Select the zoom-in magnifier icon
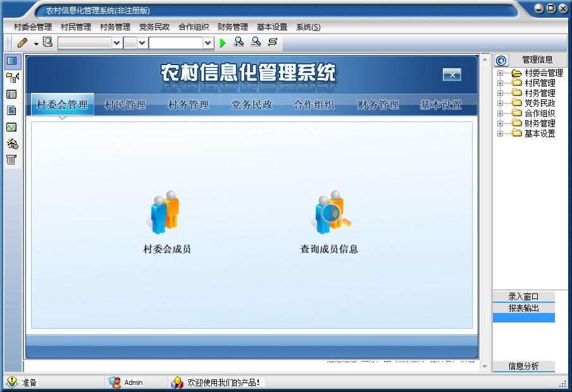The height and width of the screenshot is (392, 572). click(239, 42)
